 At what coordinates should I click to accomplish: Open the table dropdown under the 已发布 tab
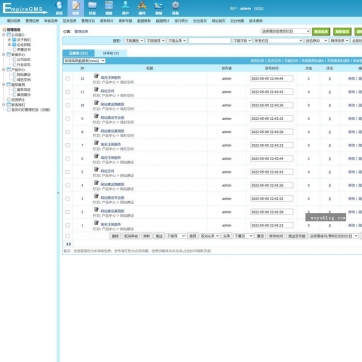click(x=84, y=61)
